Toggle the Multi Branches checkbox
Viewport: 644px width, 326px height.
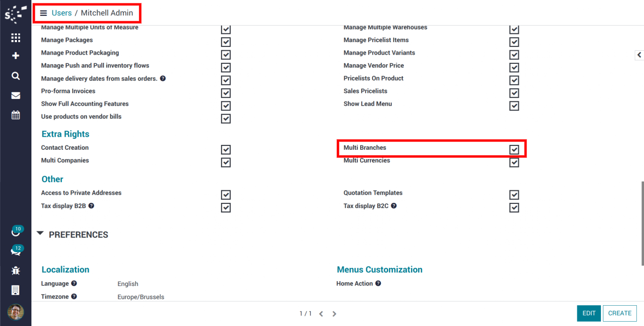514,150
